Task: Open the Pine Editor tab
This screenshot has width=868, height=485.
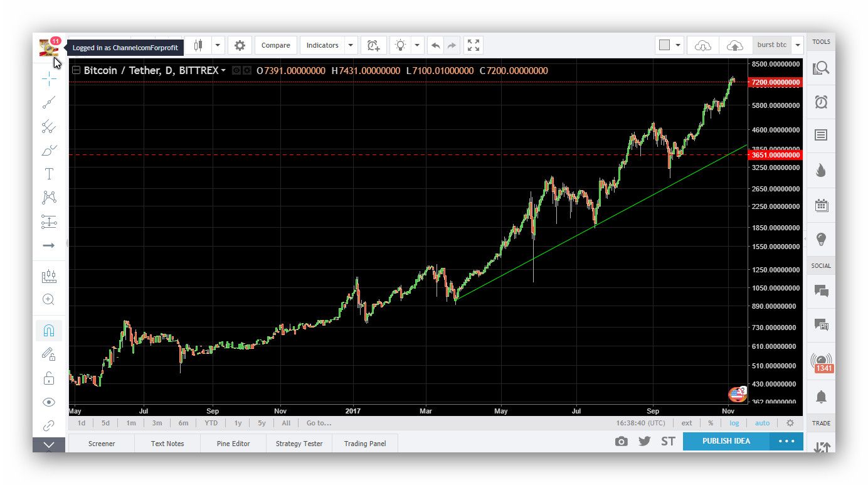Action: [x=233, y=443]
